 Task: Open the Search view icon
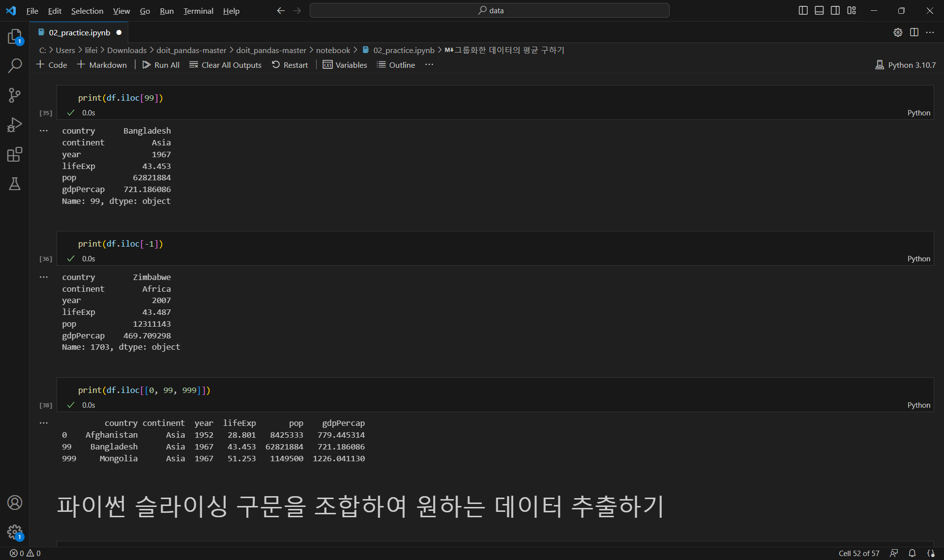click(x=15, y=66)
